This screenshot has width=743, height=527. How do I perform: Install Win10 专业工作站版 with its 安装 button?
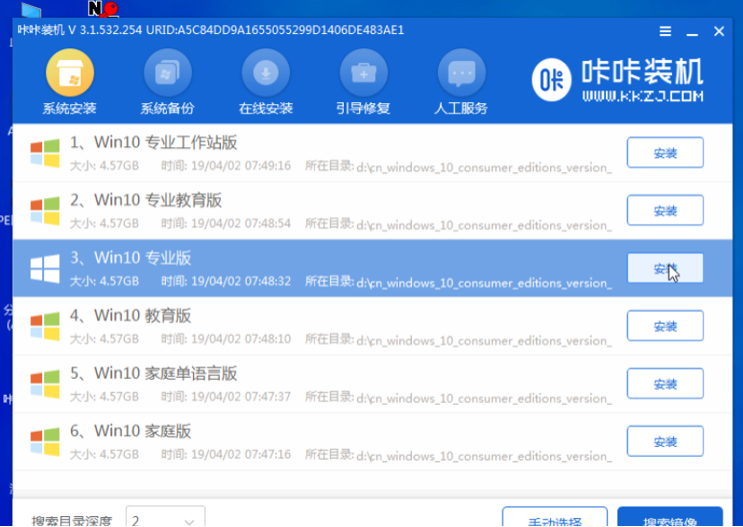[x=665, y=153]
